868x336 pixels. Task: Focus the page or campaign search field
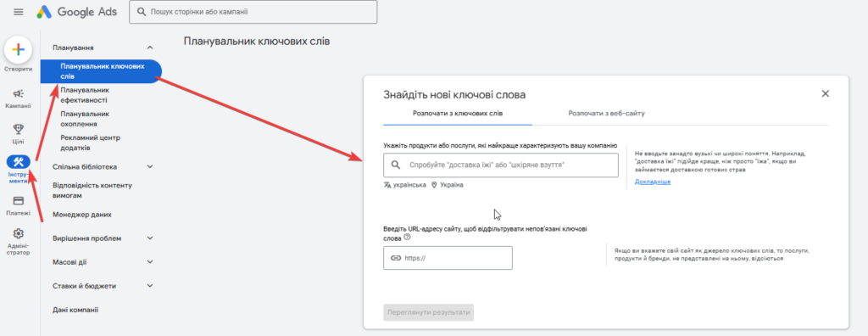253,12
